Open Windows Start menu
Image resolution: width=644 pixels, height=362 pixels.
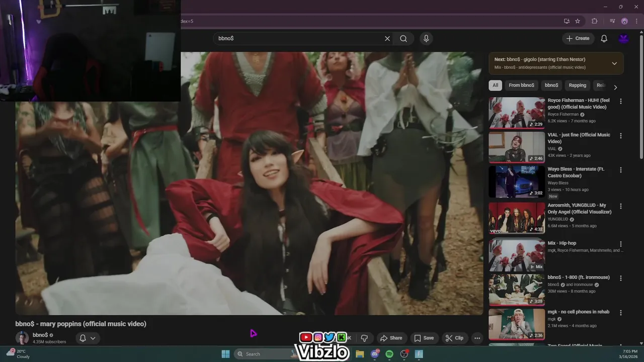(225, 354)
